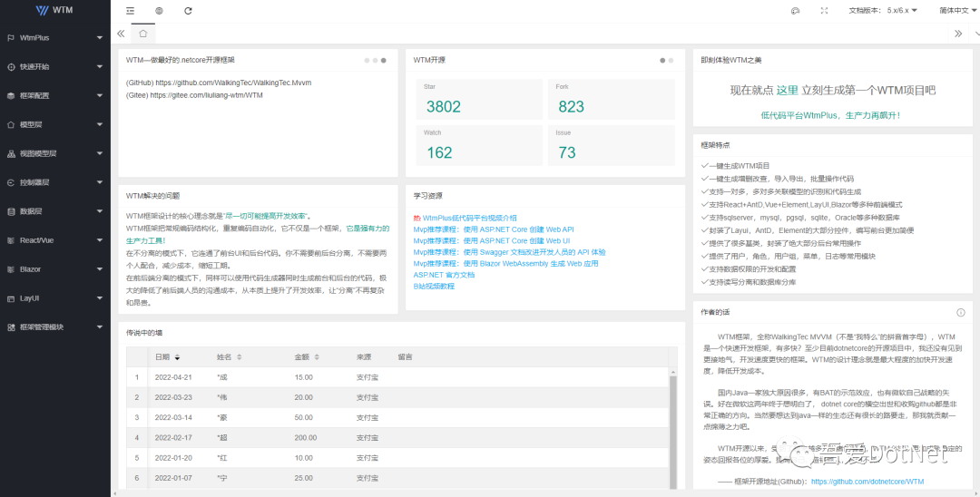This screenshot has width=980, height=497.
Task: Click the icon beside 视图模型层
Action: coord(11,153)
